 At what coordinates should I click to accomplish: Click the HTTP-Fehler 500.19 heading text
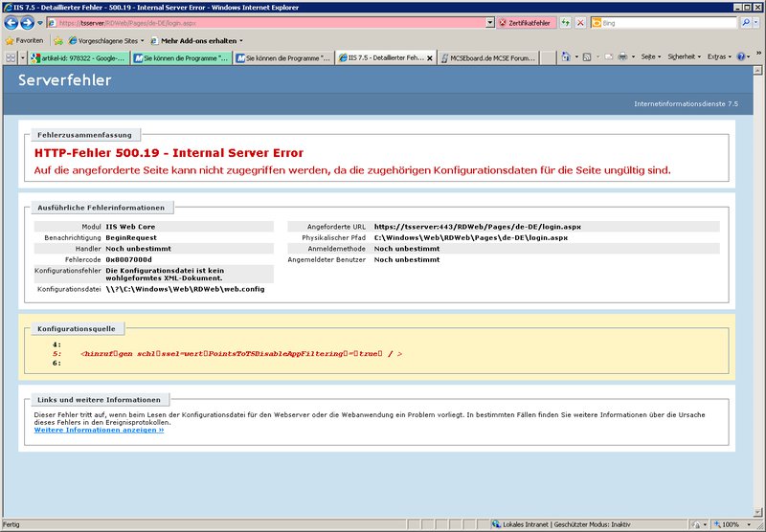[x=169, y=153]
